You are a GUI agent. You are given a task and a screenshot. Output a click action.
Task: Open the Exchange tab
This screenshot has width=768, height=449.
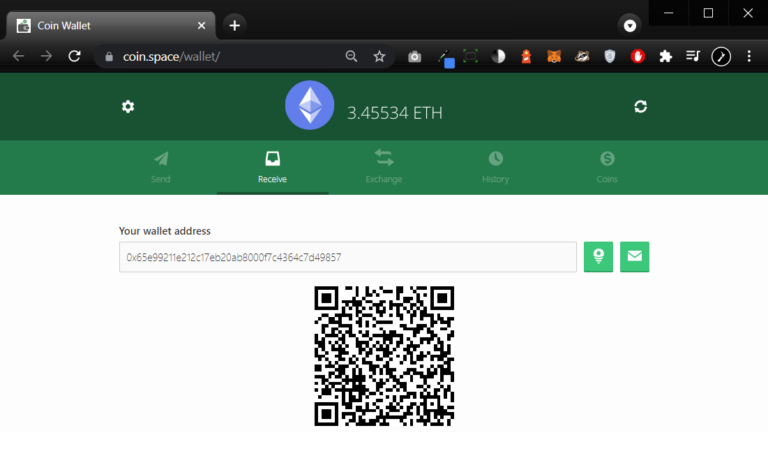tap(384, 167)
